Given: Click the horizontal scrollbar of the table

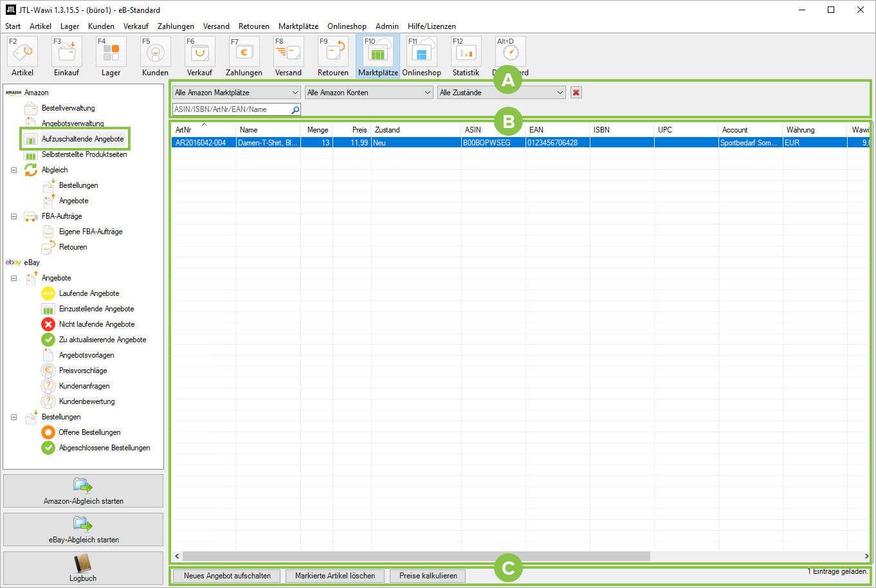Looking at the screenshot, I should coord(417,556).
